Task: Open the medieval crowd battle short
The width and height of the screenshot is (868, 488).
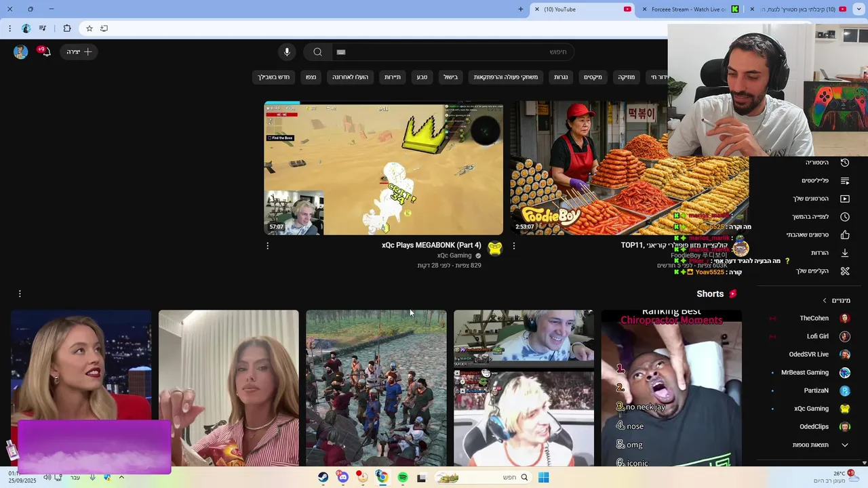Action: [x=376, y=388]
